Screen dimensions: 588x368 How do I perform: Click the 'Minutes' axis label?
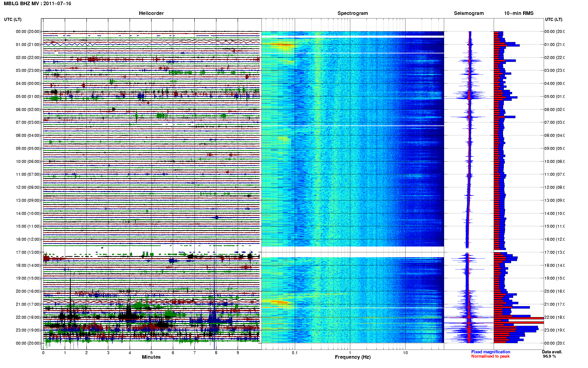(151, 357)
